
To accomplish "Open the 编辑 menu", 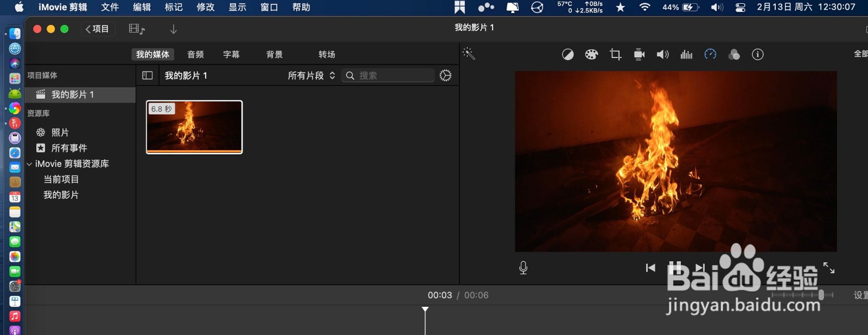I will click(x=142, y=7).
